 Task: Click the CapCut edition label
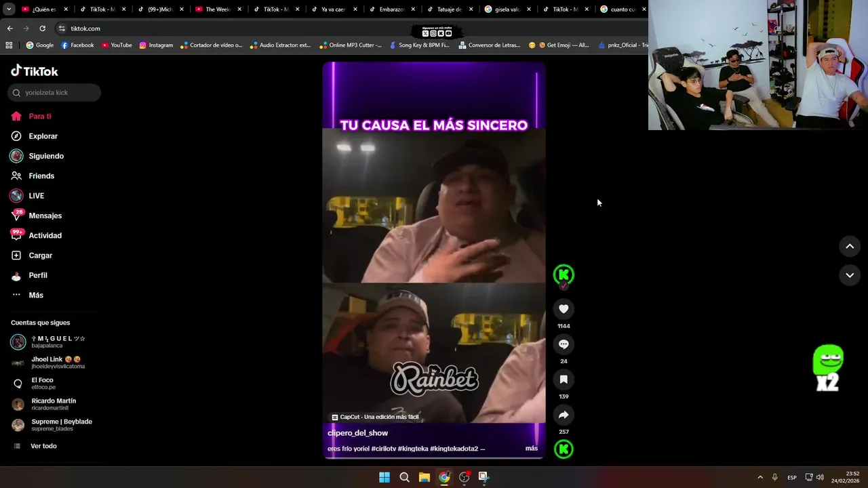point(375,417)
